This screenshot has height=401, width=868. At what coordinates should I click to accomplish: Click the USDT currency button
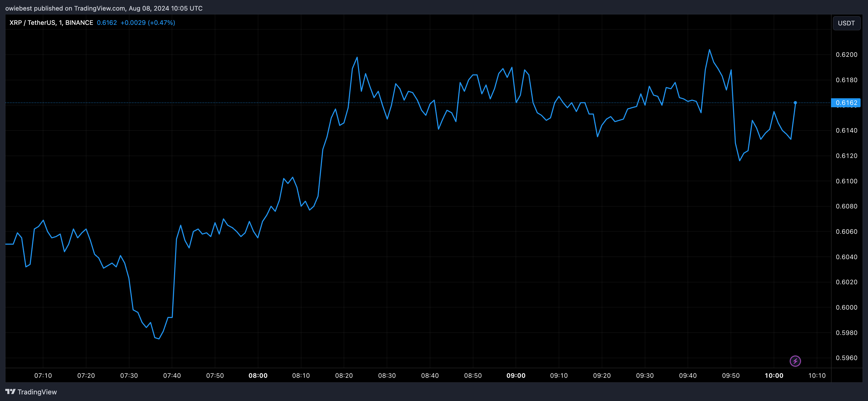point(846,23)
